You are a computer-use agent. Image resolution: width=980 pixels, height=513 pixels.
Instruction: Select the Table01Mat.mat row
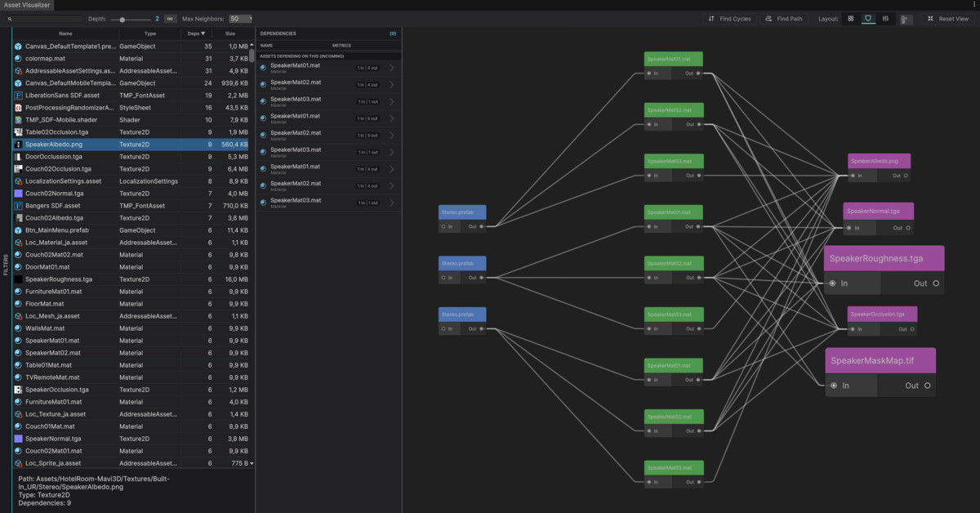pyautogui.click(x=131, y=365)
